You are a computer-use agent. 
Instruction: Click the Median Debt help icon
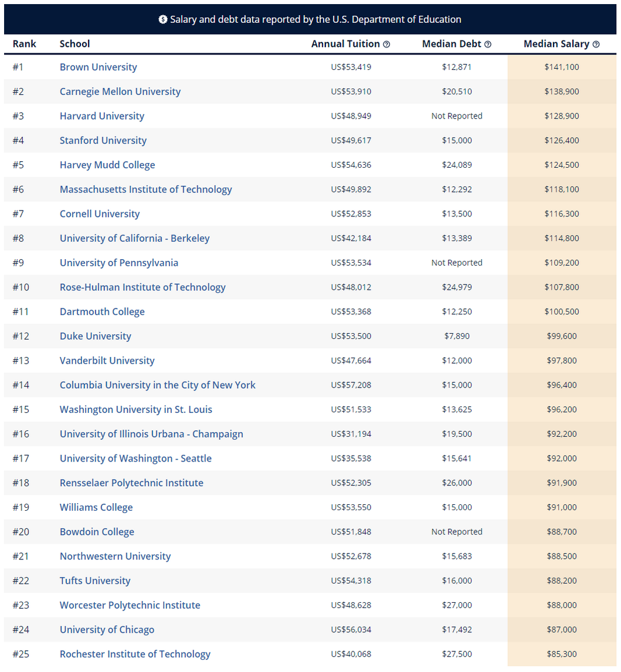pos(488,44)
